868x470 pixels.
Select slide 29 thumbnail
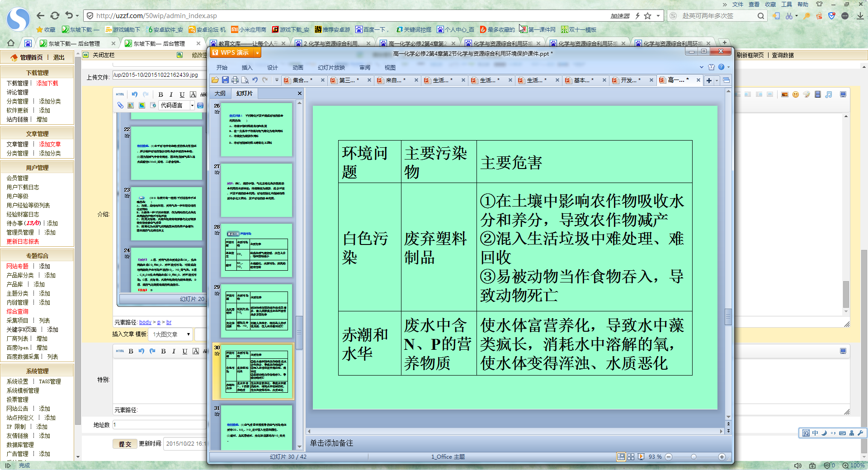257,310
